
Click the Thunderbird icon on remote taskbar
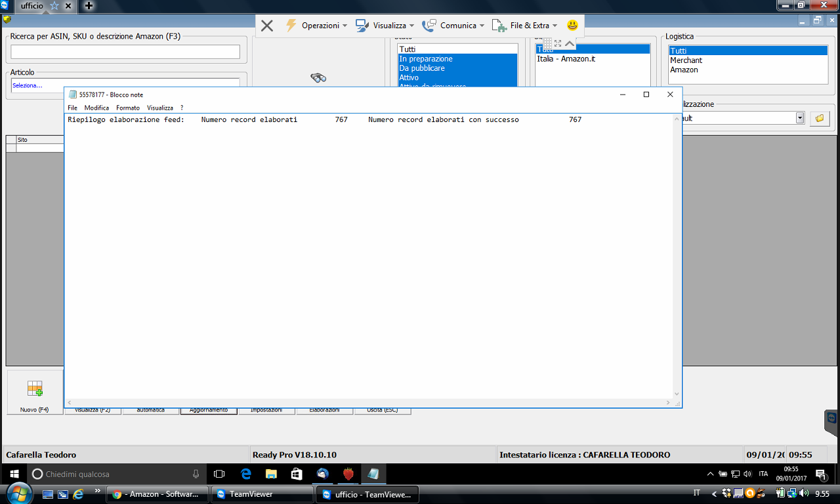coord(322,474)
